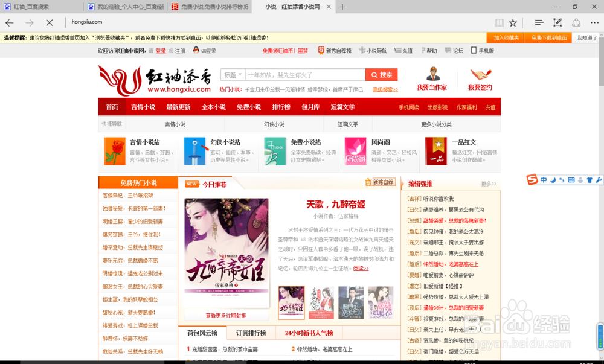Select 包月库 in navigation bar

310,107
